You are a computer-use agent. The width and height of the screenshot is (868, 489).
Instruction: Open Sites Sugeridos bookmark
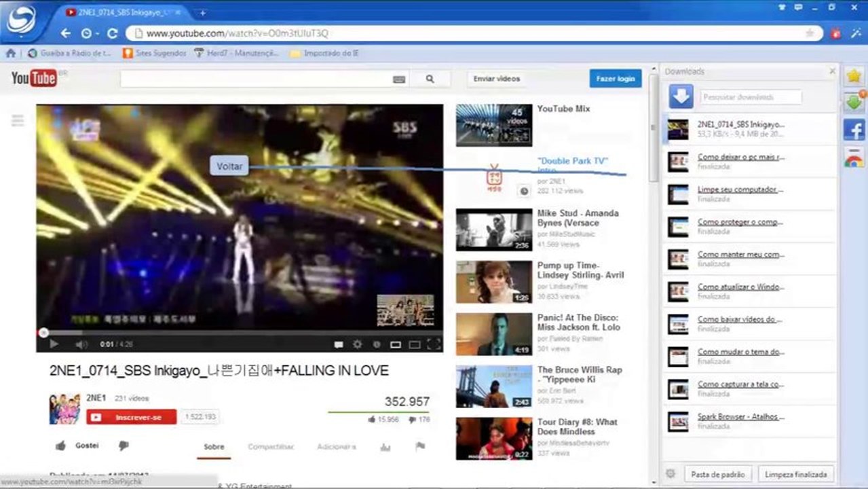[154, 53]
